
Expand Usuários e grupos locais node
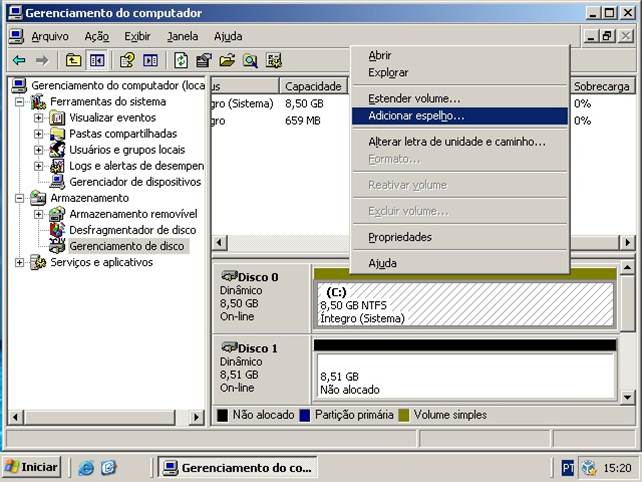click(38, 150)
